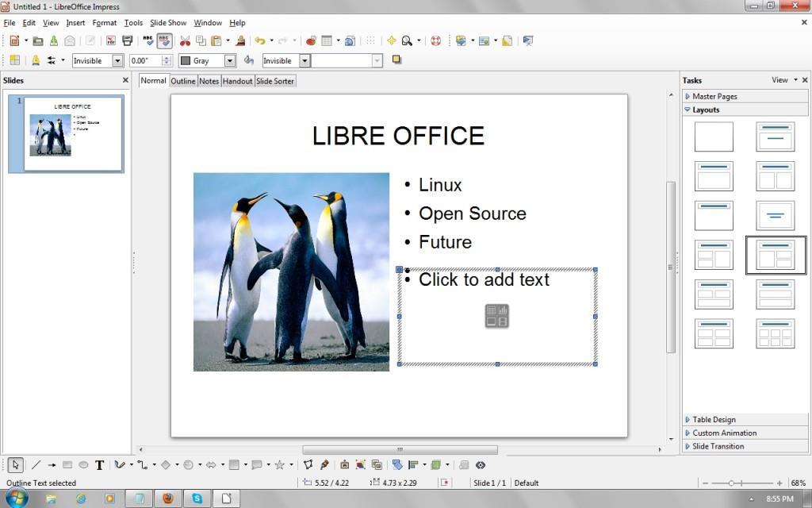Open the Line Style dropdown showing Invisible
The image size is (812, 508).
click(x=98, y=60)
